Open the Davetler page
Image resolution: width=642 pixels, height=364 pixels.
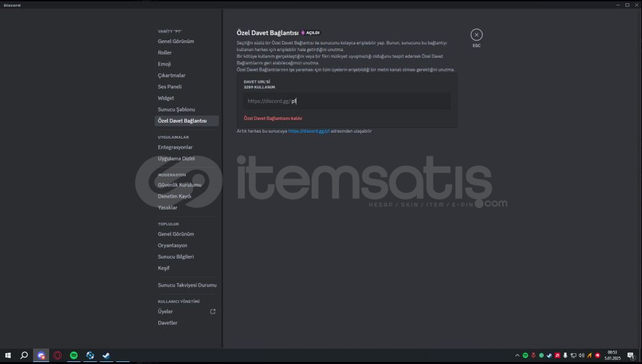click(167, 323)
